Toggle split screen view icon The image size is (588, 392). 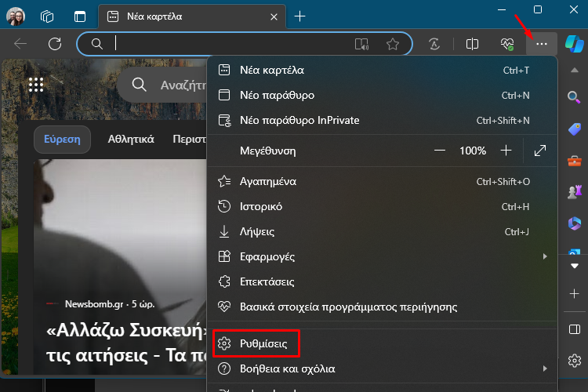(472, 44)
